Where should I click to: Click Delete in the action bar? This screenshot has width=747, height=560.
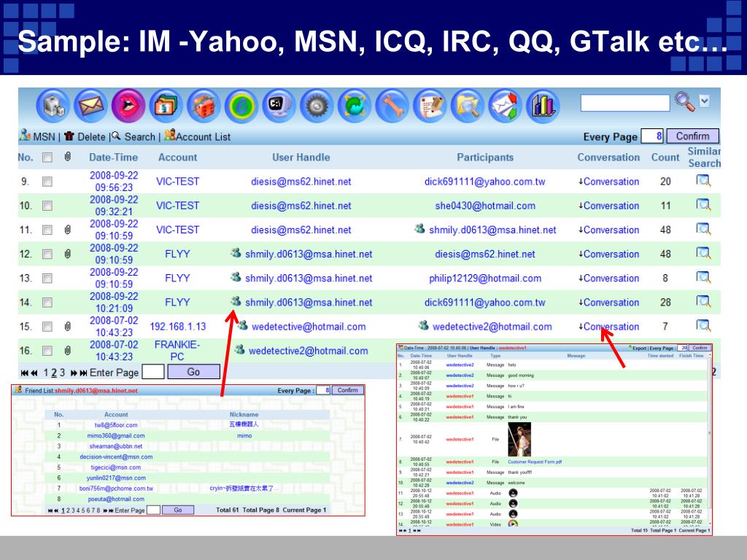[85, 136]
